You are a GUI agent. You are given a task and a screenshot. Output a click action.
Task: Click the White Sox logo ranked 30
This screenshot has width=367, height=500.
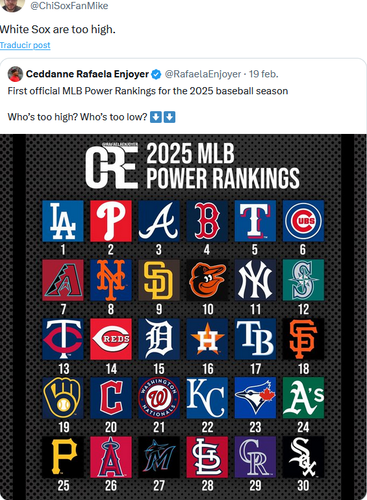pyautogui.click(x=303, y=457)
